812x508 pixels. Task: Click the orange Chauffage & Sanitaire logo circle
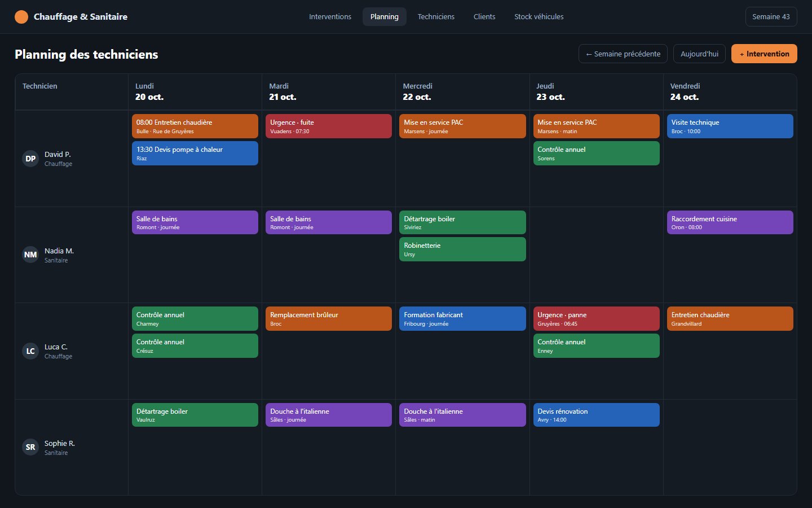(x=21, y=17)
